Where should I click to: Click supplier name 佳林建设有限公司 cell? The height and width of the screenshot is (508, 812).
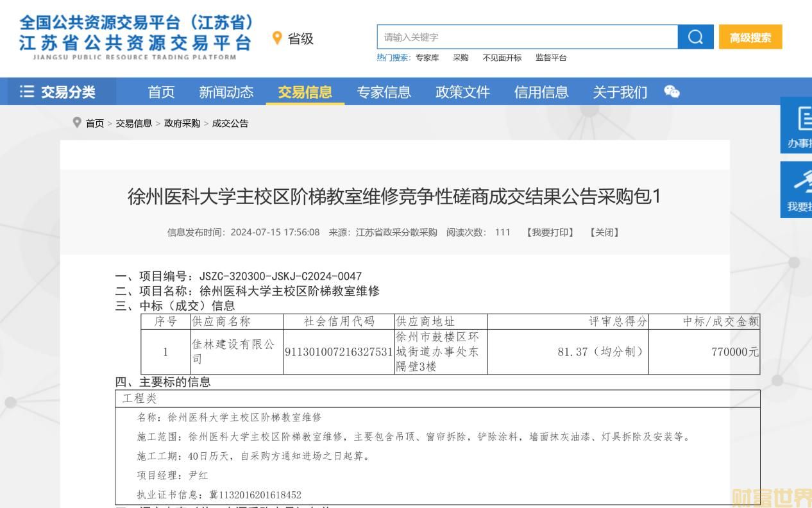click(x=237, y=351)
